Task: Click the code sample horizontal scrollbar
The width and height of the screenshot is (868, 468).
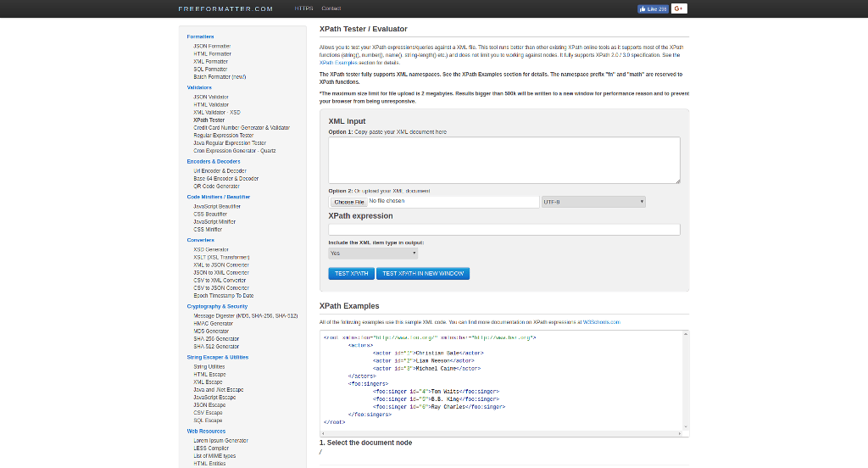Action: (501, 433)
